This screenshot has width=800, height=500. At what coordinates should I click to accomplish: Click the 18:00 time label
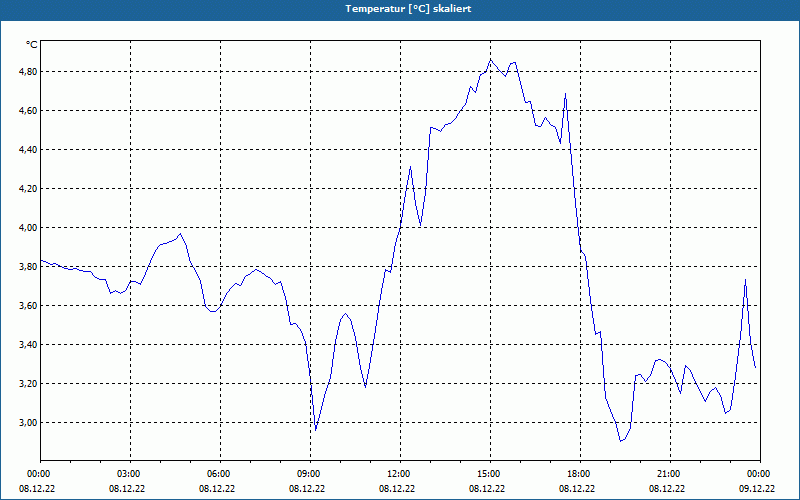(581, 474)
